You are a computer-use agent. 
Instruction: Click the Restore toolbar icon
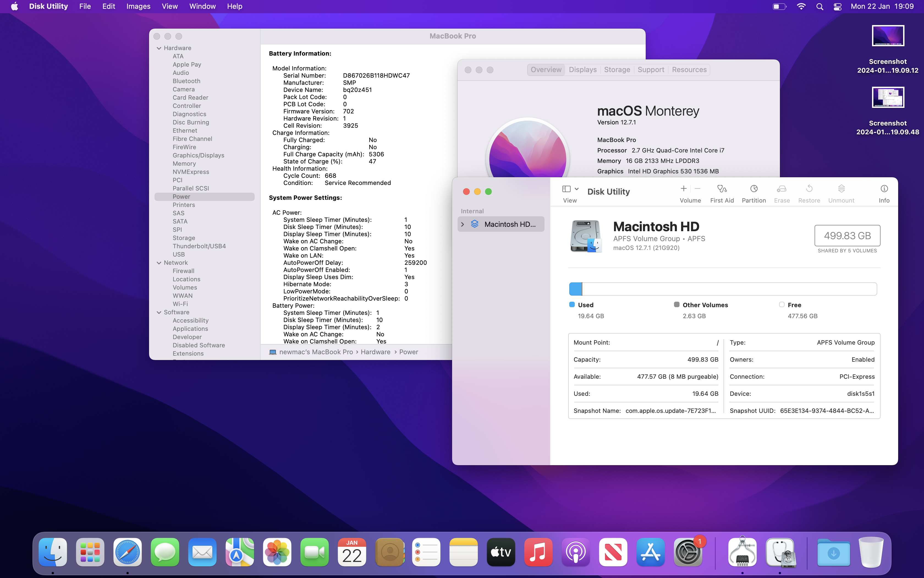tap(809, 189)
